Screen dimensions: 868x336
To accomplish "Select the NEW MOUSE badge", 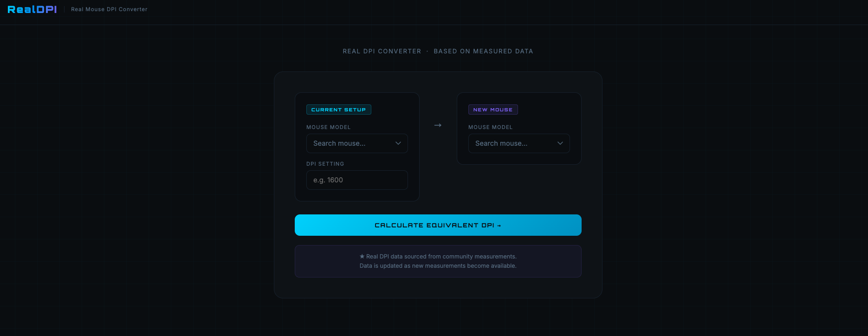I will click(493, 110).
